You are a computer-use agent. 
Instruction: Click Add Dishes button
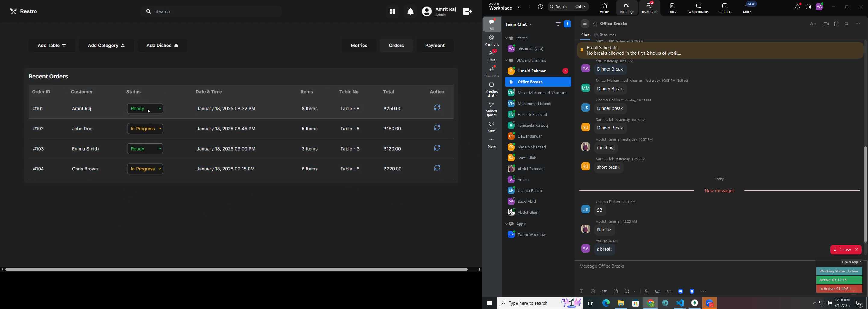point(162,46)
